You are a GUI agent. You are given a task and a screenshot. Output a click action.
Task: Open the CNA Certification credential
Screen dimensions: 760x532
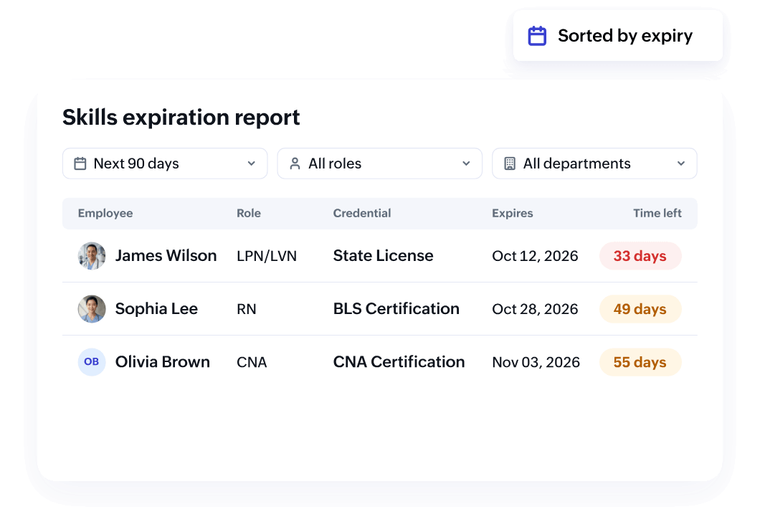399,362
